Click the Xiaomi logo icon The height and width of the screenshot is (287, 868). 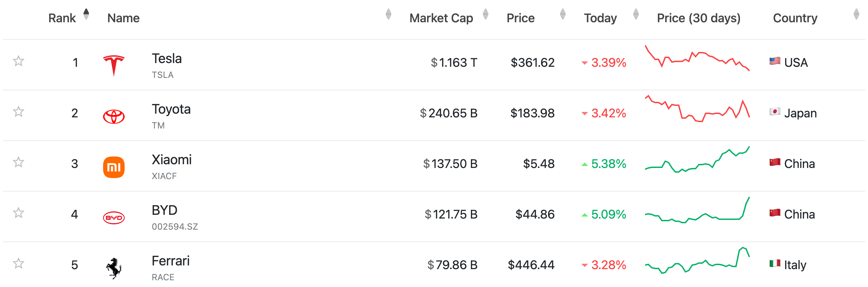point(114,167)
